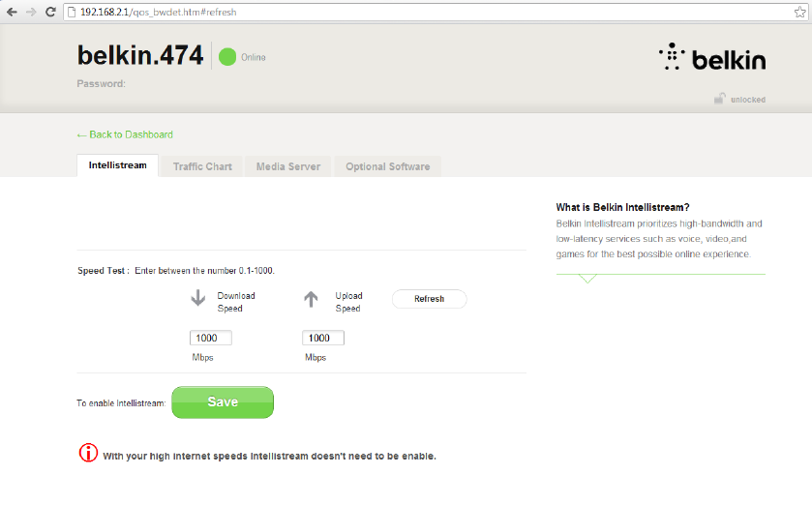
Task: Click the unlocked padlock icon
Action: coord(719,99)
